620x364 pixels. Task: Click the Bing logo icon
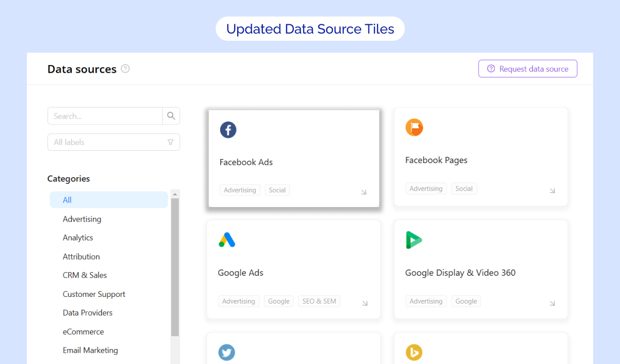(x=414, y=353)
